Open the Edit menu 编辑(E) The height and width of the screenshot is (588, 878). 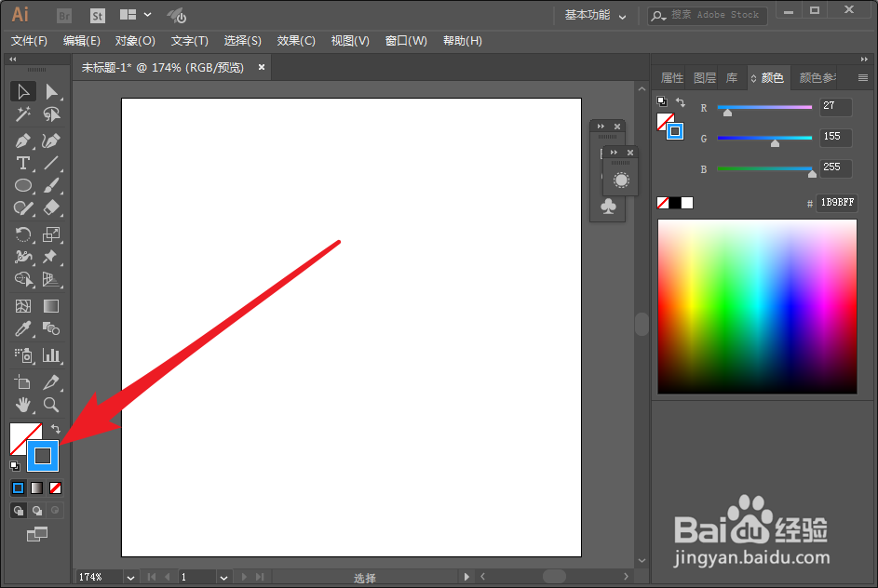pos(82,41)
